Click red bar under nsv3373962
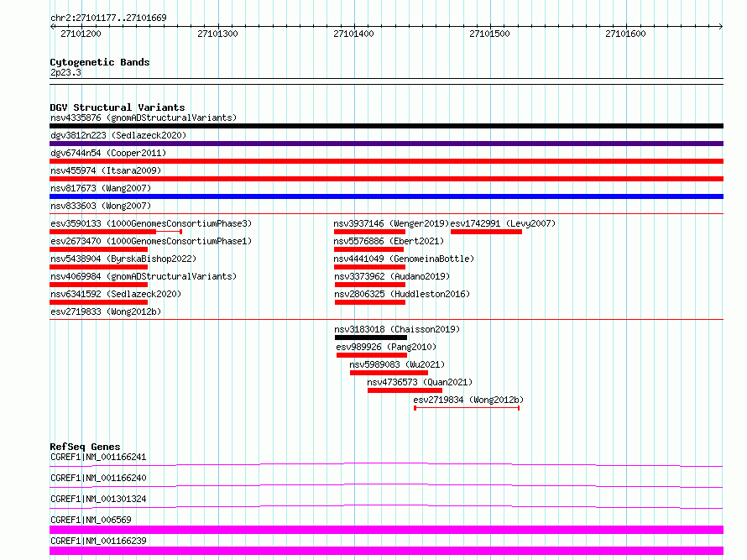Viewport: 747px width, 560px height. point(370,285)
